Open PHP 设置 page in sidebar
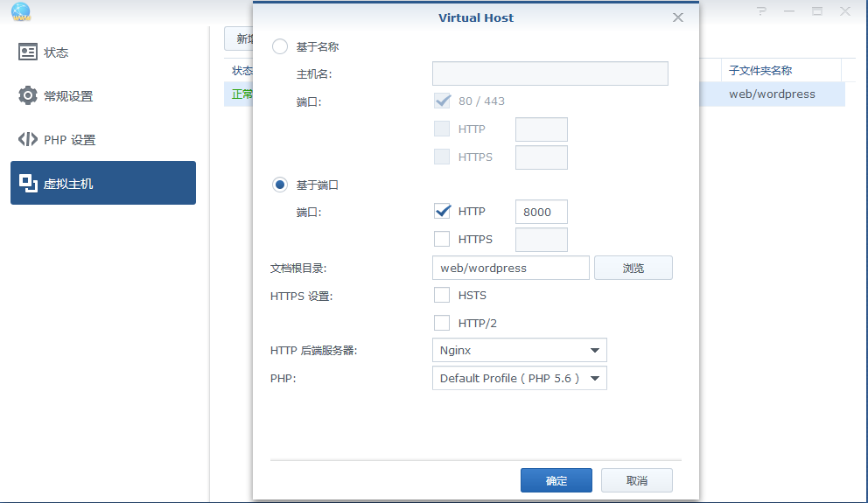The height and width of the screenshot is (503, 868). pos(103,139)
